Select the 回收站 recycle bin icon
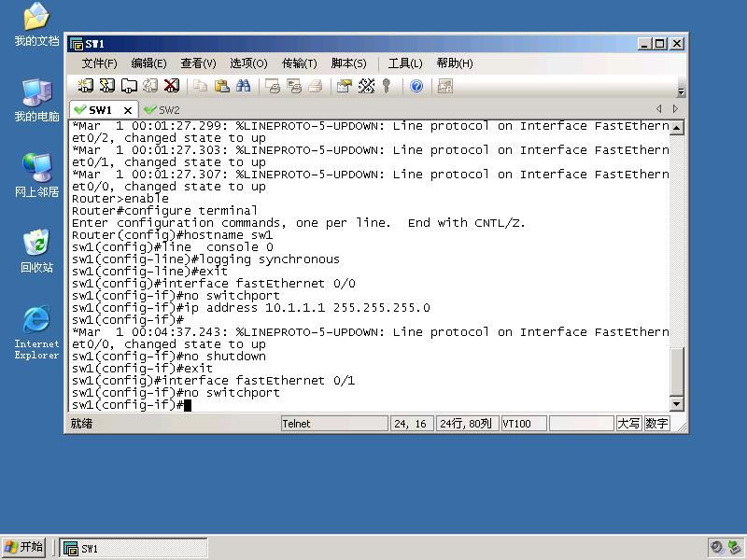The height and width of the screenshot is (560, 747). 36,251
